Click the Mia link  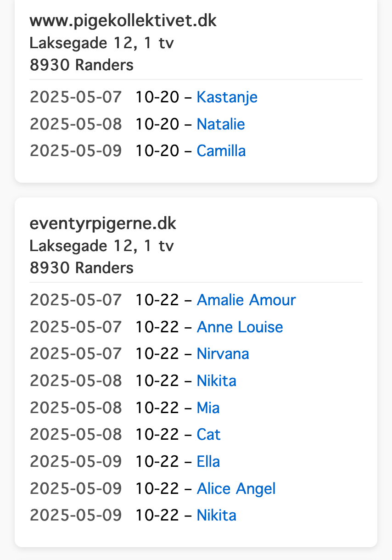[x=208, y=408]
